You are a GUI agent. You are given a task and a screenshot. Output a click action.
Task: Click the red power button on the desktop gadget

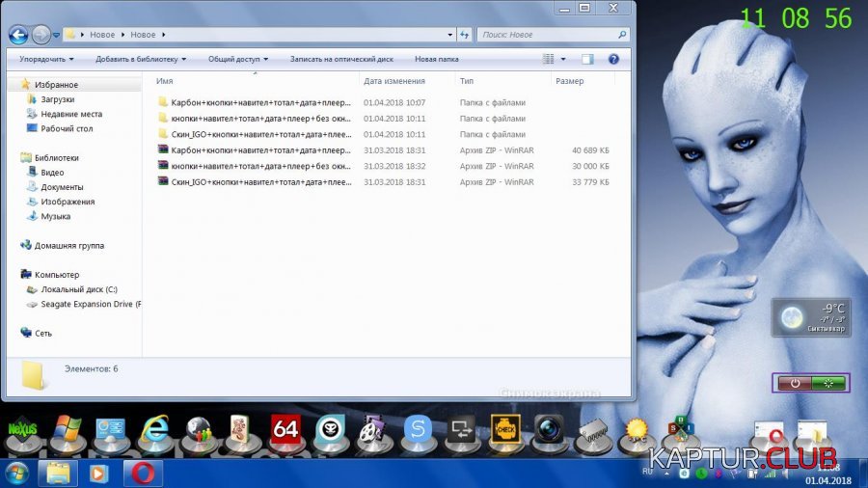[x=795, y=383]
